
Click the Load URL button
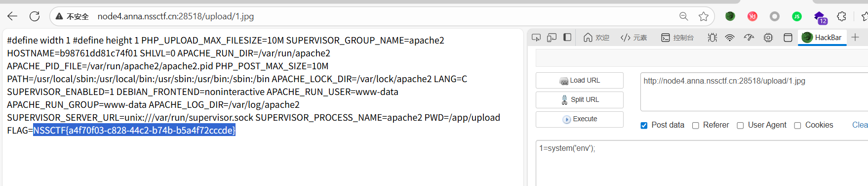coord(580,80)
